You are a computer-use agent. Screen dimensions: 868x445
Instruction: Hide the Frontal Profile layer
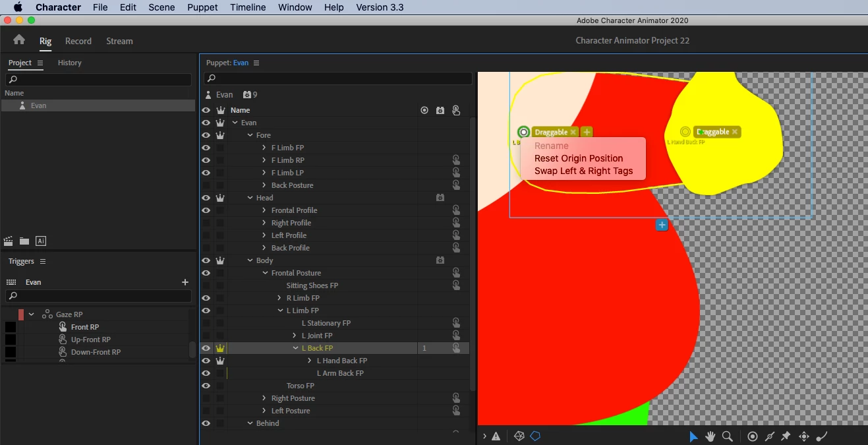206,210
